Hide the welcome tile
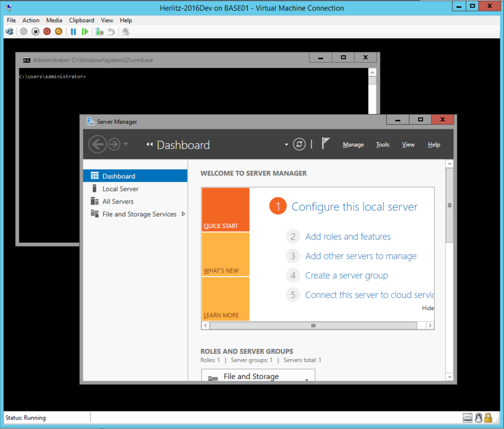 [427, 308]
